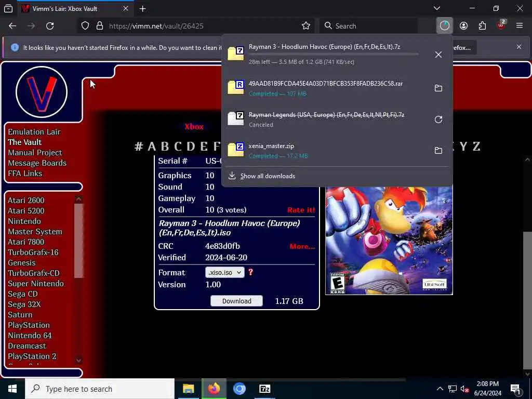
Task: Select PlayStation 2 in the system list
Action: click(32, 356)
